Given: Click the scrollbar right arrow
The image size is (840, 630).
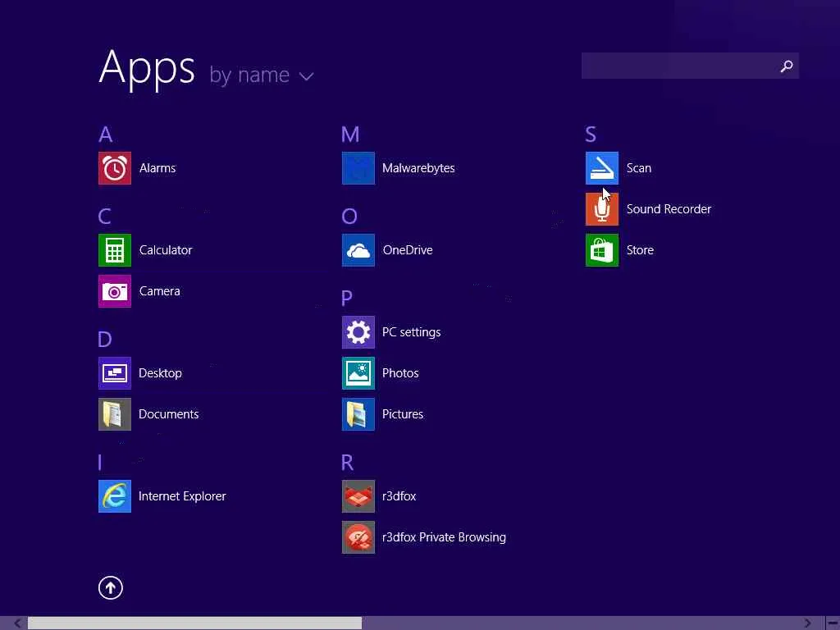Looking at the screenshot, I should pyautogui.click(x=807, y=623).
